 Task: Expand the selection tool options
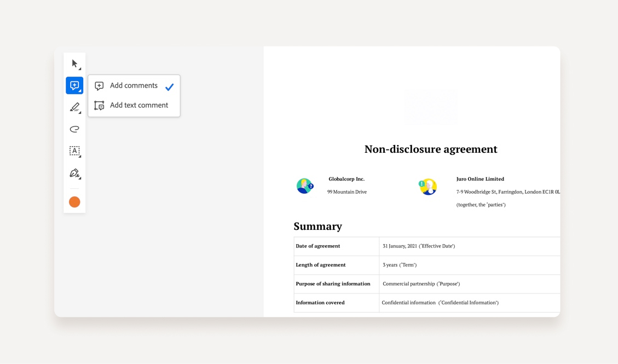(x=79, y=68)
